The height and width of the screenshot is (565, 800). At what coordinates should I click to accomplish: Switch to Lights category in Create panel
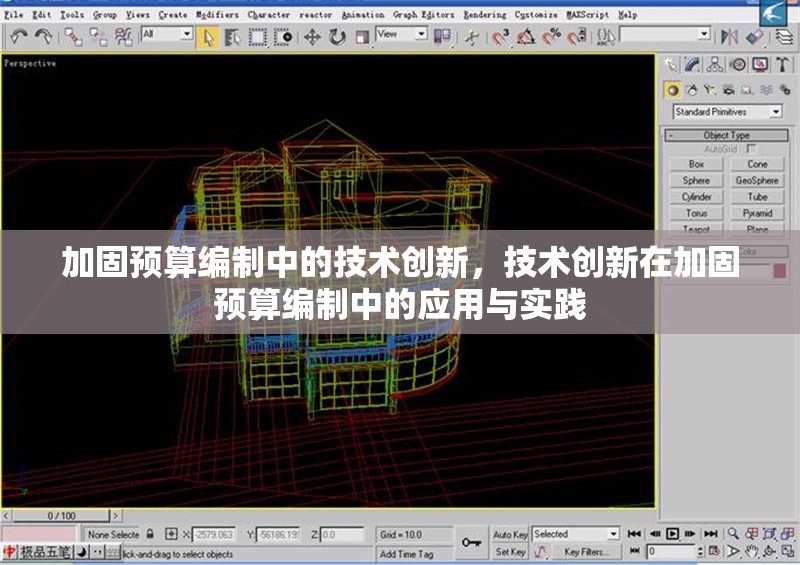point(711,90)
